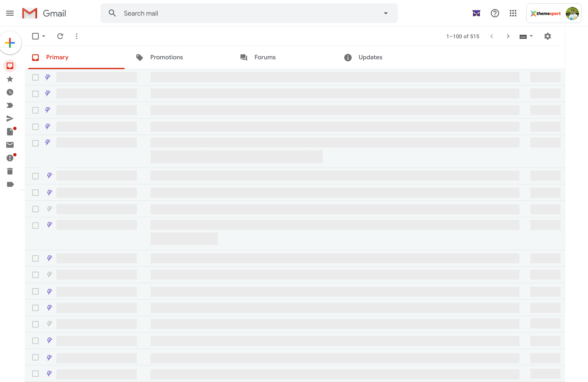Open the Sent mail arrow icon

pyautogui.click(x=10, y=119)
